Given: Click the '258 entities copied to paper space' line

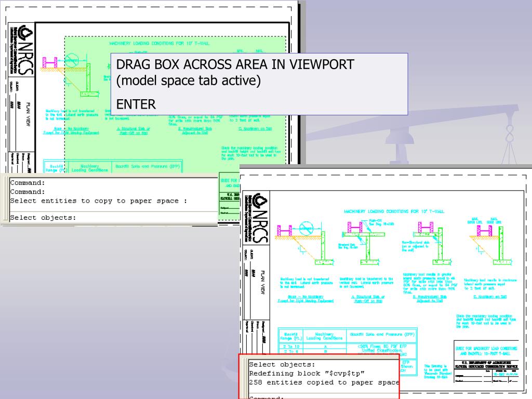Looking at the screenshot, I should click(324, 382).
